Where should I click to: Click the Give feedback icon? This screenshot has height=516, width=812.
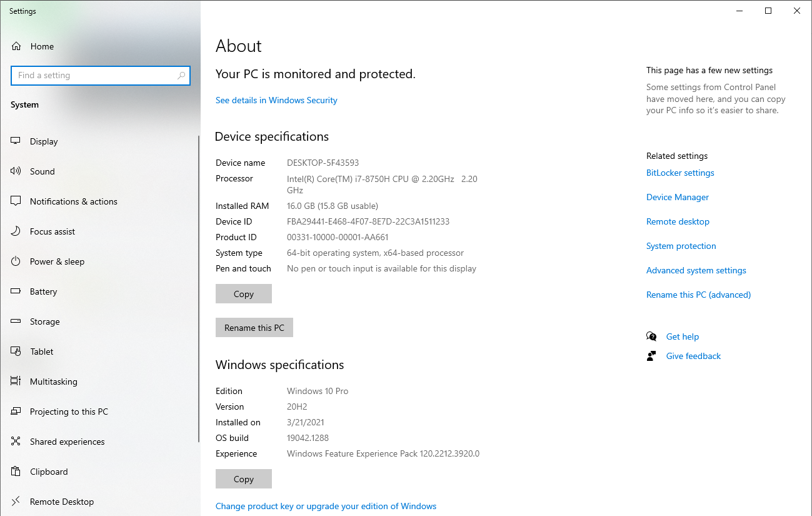tap(651, 356)
